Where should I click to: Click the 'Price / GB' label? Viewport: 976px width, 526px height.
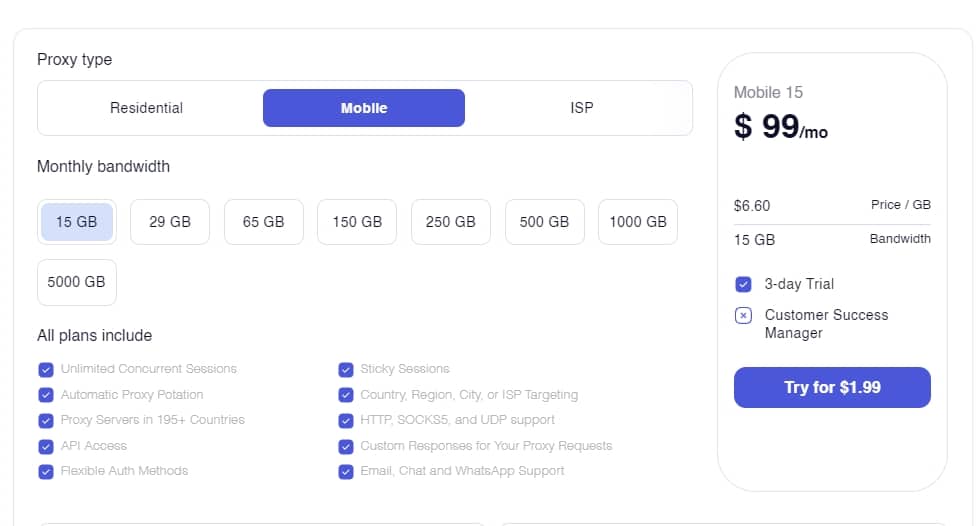pos(901,204)
